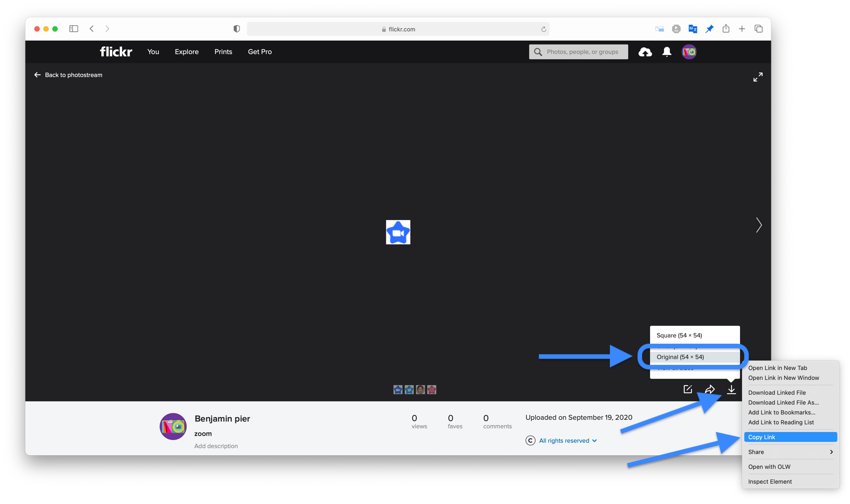Choose Inspect Element
850x504 pixels.
[790, 482]
